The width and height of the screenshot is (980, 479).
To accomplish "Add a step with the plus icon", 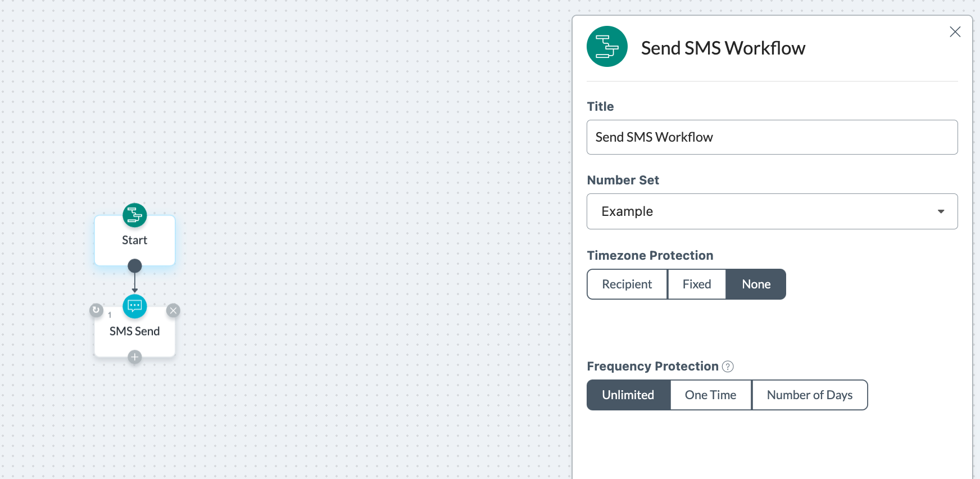I will pos(135,357).
